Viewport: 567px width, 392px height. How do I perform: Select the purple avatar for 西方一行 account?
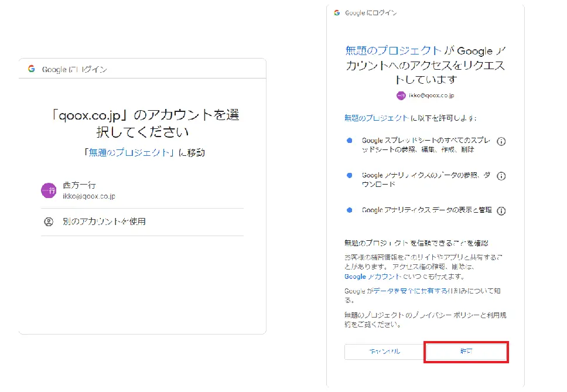coord(49,190)
